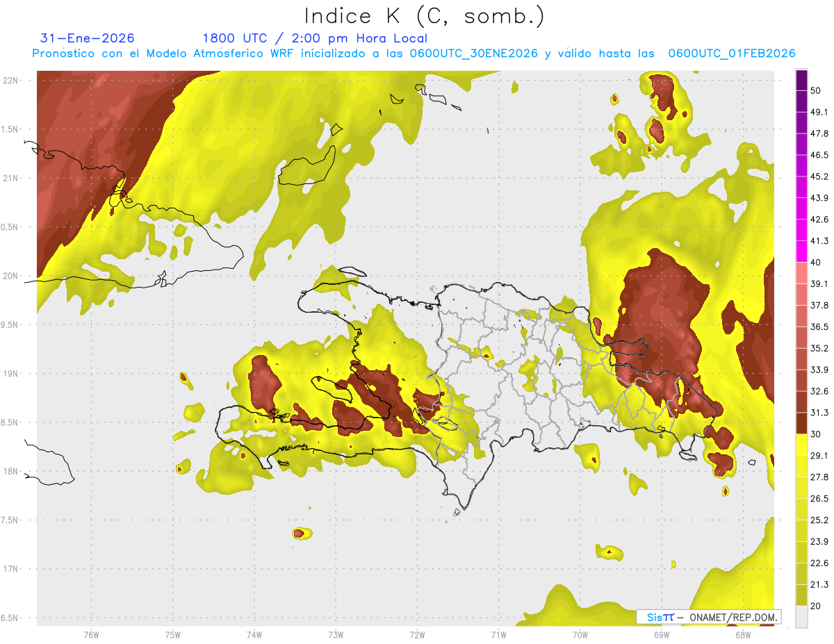Select the dark brown swatch between 30 and 31.3
Screen dimensions: 834x644
tap(801, 424)
